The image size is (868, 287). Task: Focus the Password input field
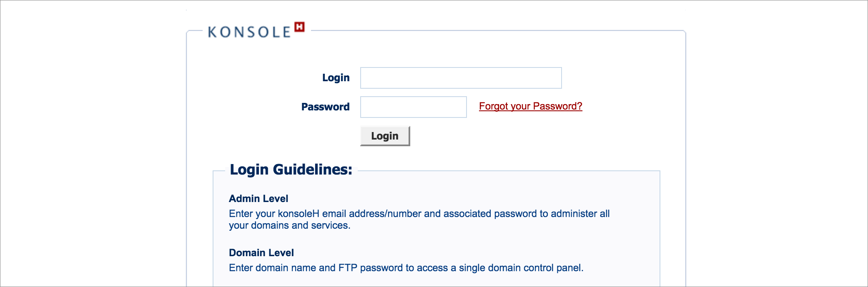pos(413,107)
